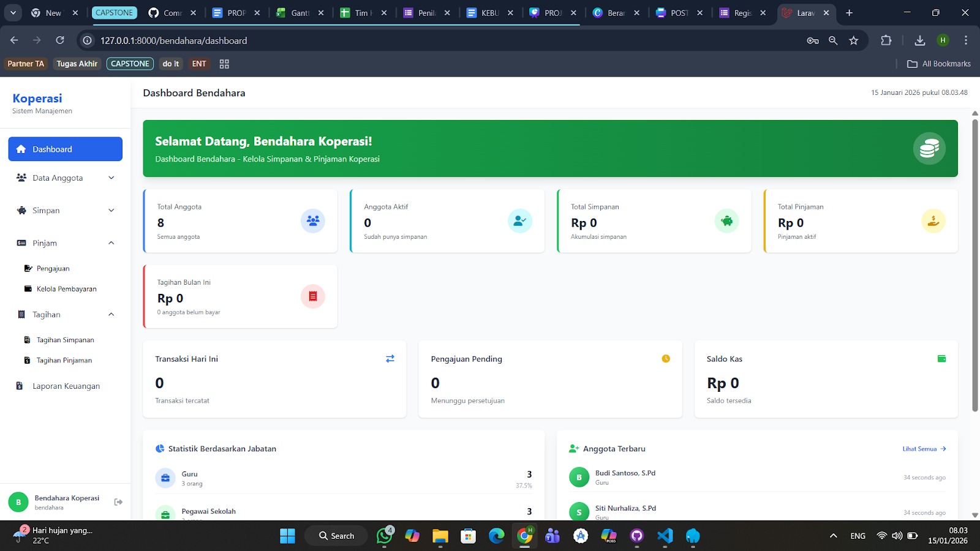Open the ENT bookmark
Image resolution: width=980 pixels, height=551 pixels.
coord(199,64)
